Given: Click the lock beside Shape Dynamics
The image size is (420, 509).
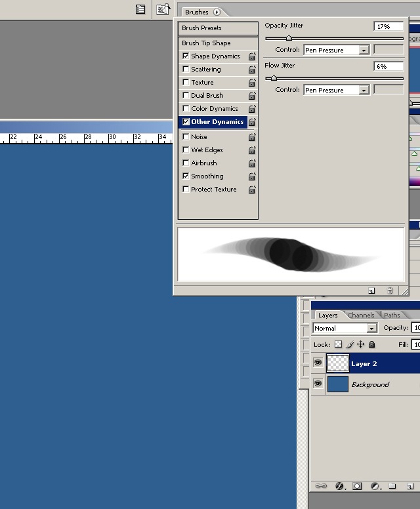Looking at the screenshot, I should [x=252, y=56].
